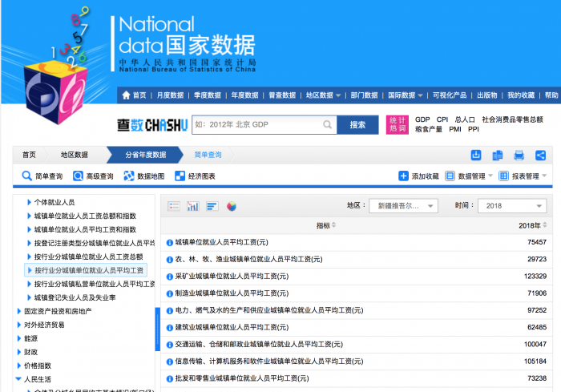
Task: Expand the 固定资产投资和房地产 tree node
Action: click(19, 311)
